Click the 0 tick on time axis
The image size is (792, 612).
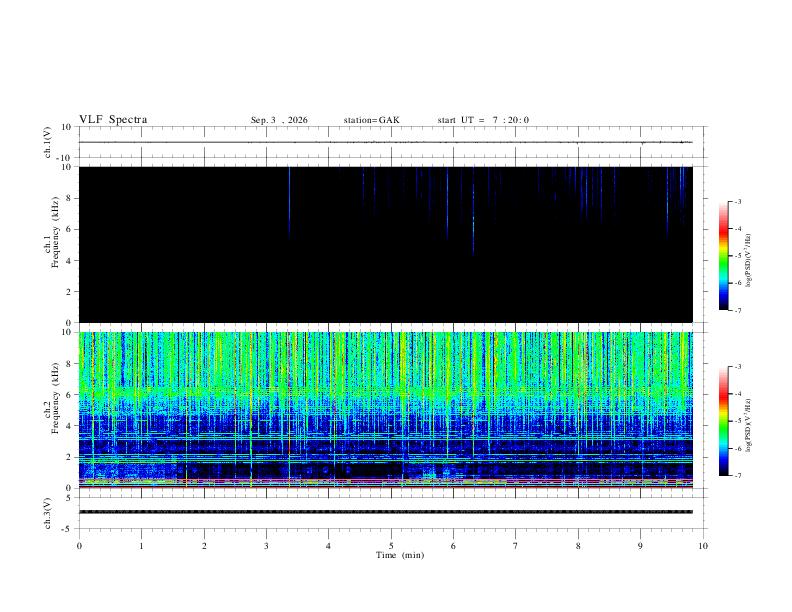(79, 546)
